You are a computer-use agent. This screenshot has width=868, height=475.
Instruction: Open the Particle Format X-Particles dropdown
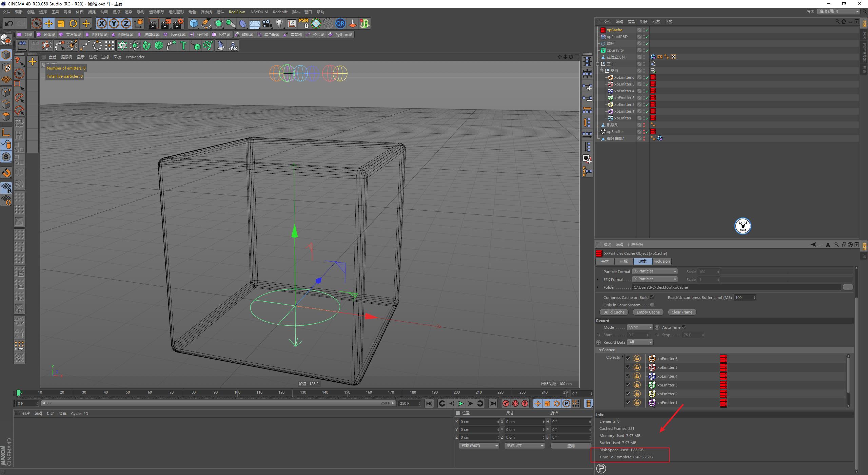(654, 271)
